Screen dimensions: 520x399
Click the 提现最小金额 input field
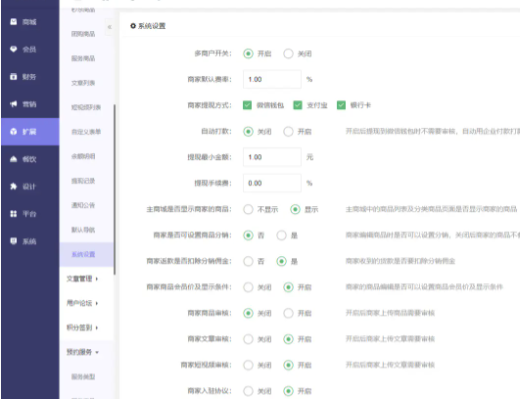pyautogui.click(x=272, y=157)
